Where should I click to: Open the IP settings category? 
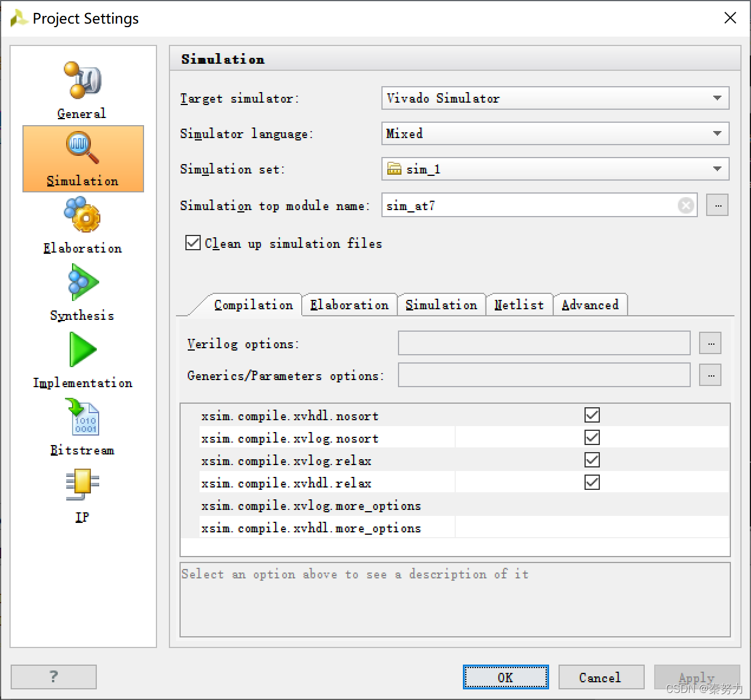[83, 496]
